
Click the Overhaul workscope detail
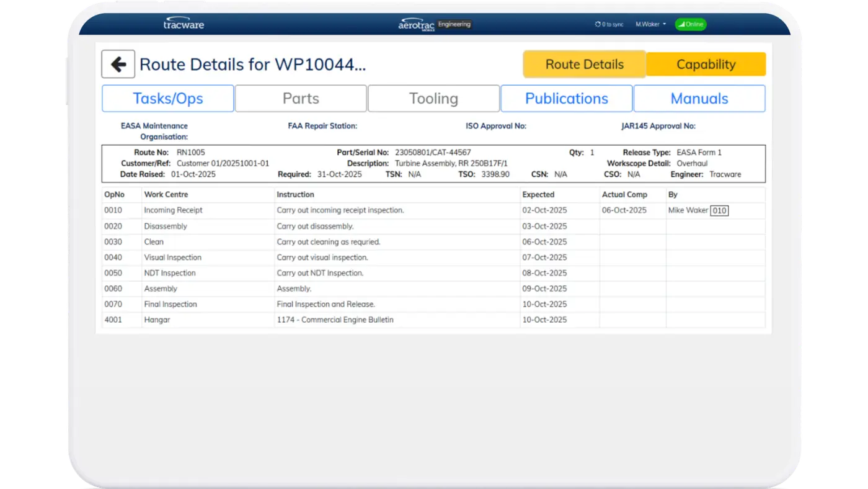pos(692,163)
